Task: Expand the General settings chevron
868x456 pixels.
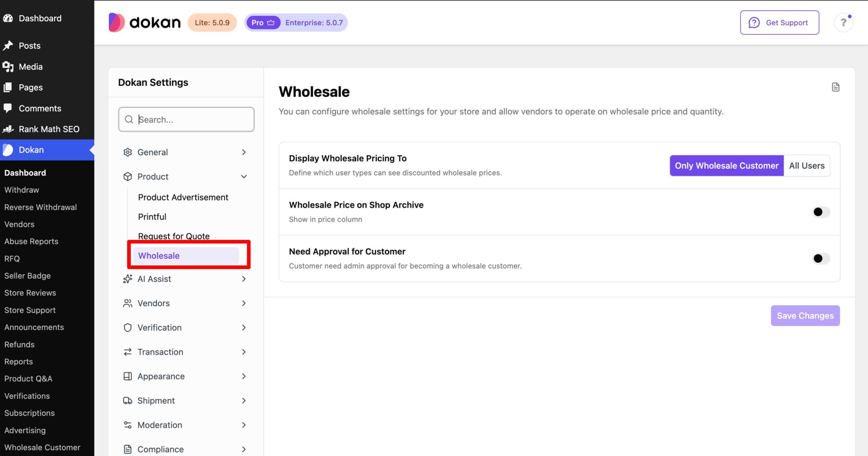Action: pos(244,152)
